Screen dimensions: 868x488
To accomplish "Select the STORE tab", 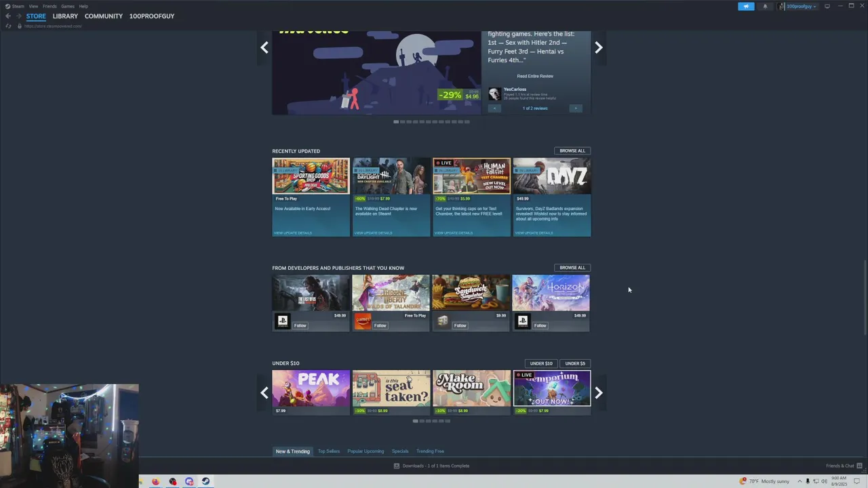I will click(x=36, y=16).
